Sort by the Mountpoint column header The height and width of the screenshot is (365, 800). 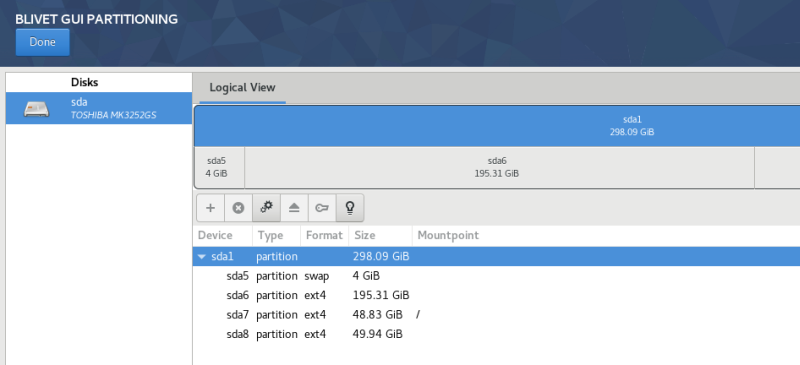606,235
